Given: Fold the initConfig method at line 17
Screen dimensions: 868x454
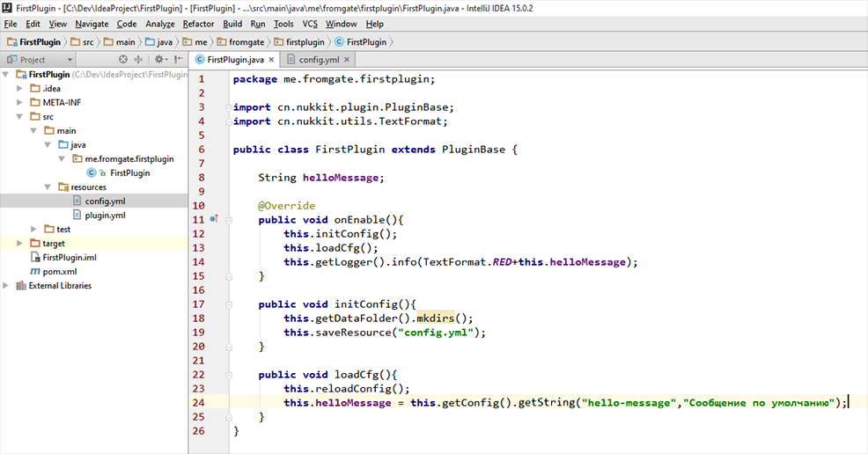Looking at the screenshot, I should 229,304.
